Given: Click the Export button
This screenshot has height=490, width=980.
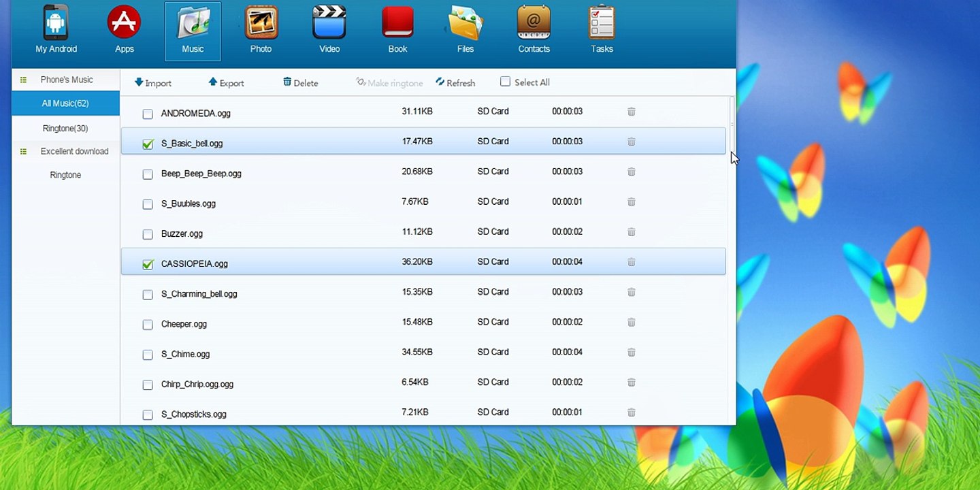Looking at the screenshot, I should [x=226, y=82].
